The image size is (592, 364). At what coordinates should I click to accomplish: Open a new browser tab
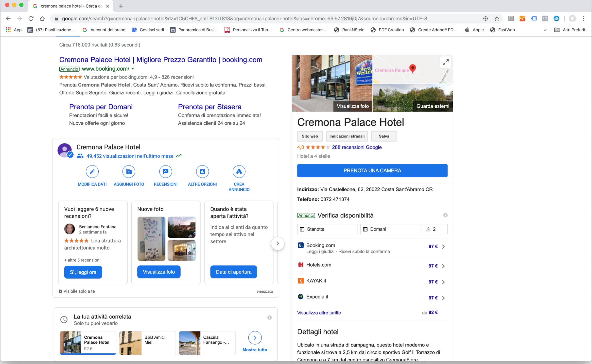click(x=121, y=6)
